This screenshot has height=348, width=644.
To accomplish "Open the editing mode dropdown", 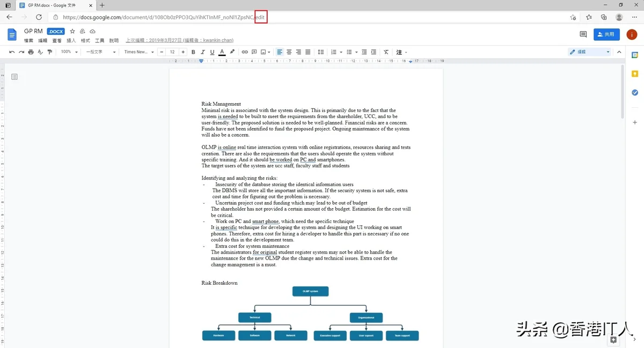I will tap(590, 52).
